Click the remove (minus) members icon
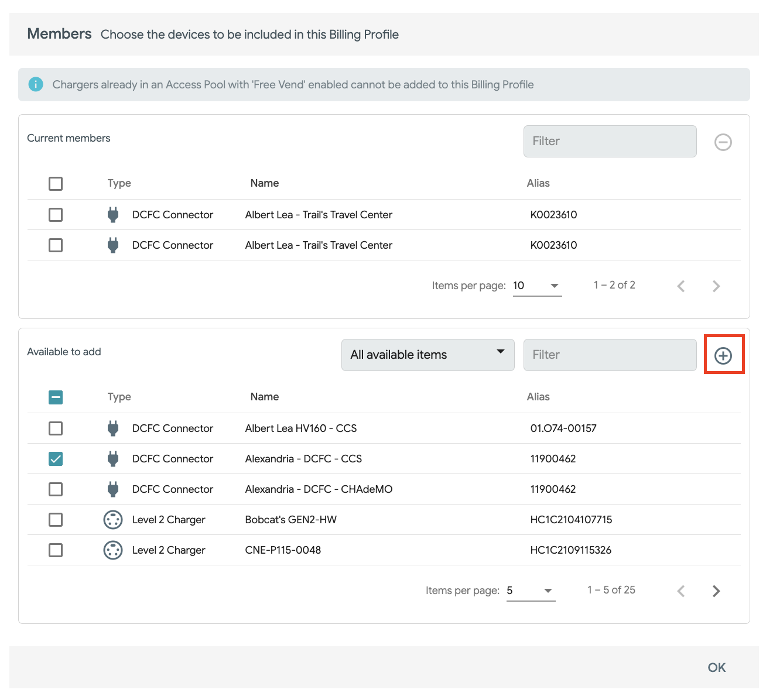This screenshot has height=700, width=773. (x=723, y=142)
